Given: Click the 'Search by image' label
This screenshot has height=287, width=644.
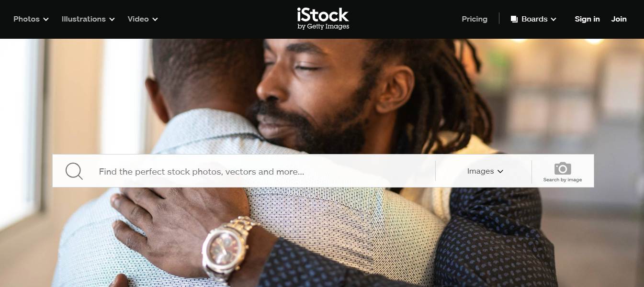Looking at the screenshot, I should coord(563,180).
